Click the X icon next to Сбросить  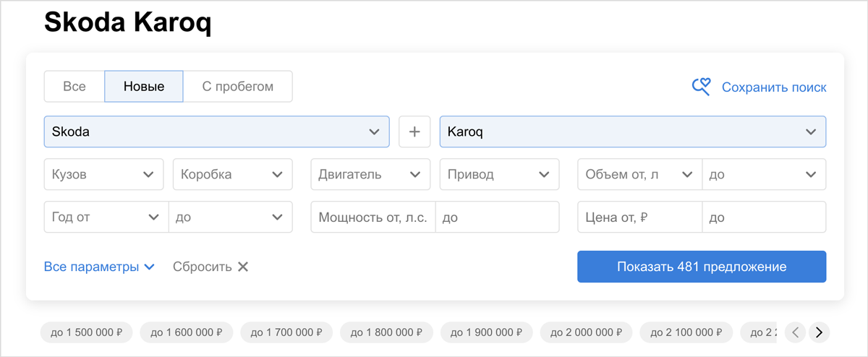pos(243,267)
